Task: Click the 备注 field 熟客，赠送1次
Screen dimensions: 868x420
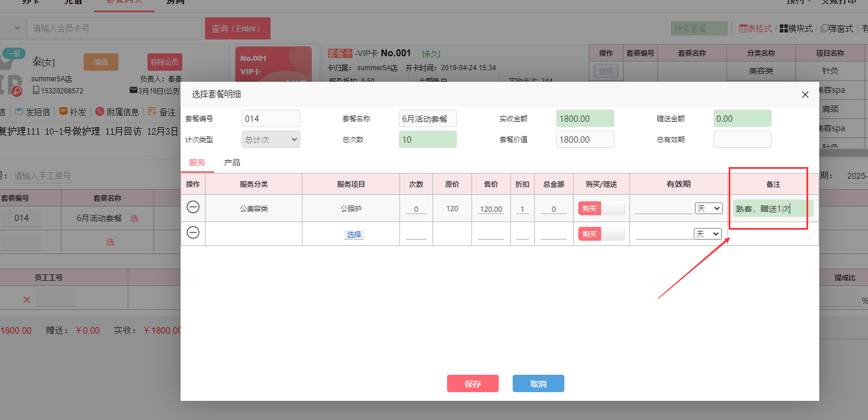Action: [773, 208]
